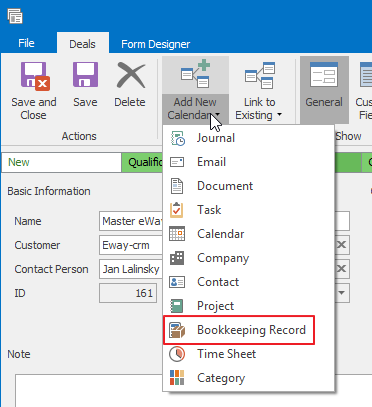Open the Add New Calendar dropdown arrow

coord(218,115)
